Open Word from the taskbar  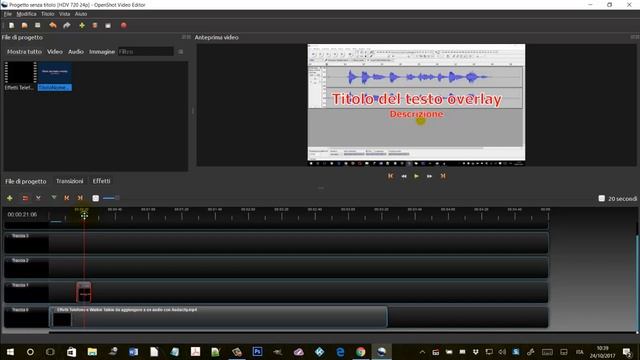click(x=133, y=351)
